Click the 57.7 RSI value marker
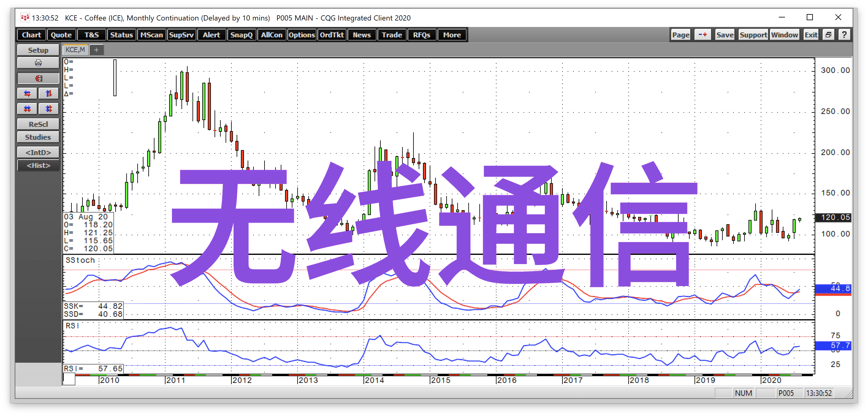Image resolution: width=868 pixels, height=416 pixels. click(x=833, y=345)
